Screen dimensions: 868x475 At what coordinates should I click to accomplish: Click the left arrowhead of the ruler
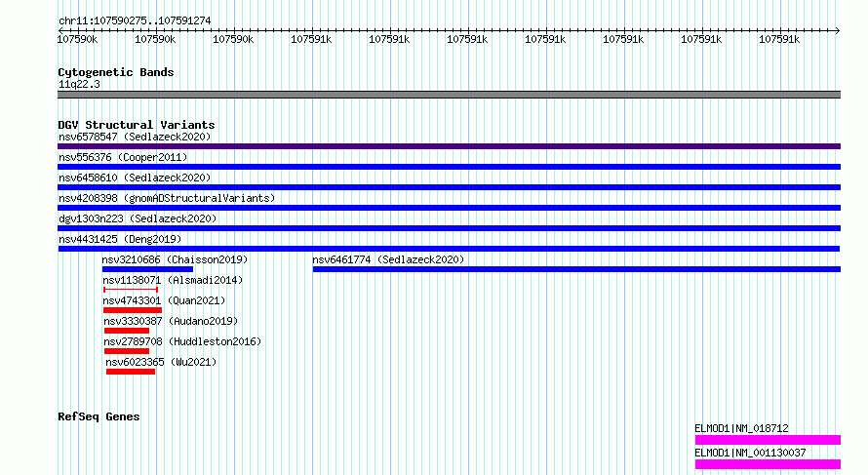click(x=60, y=30)
